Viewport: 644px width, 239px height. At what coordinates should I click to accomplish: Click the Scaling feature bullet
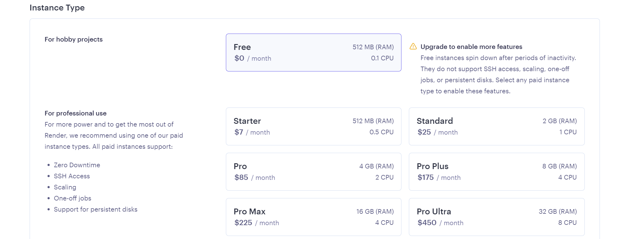[65, 187]
